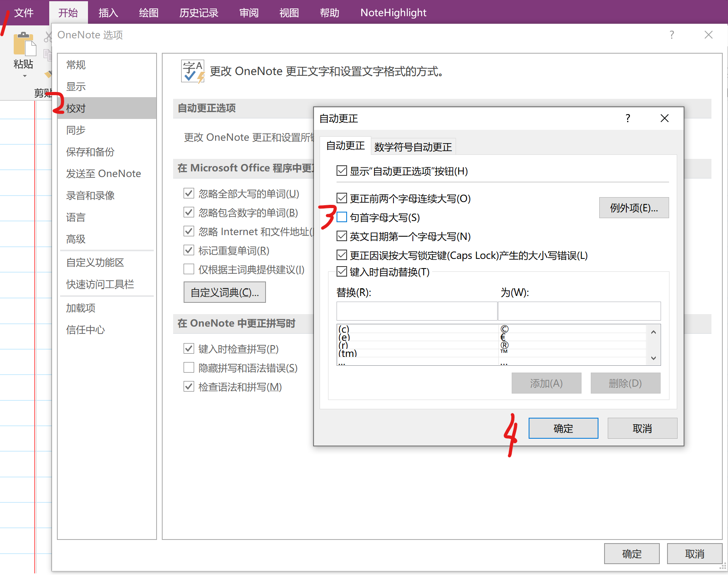Close the OneNote 选项 window

click(x=709, y=35)
